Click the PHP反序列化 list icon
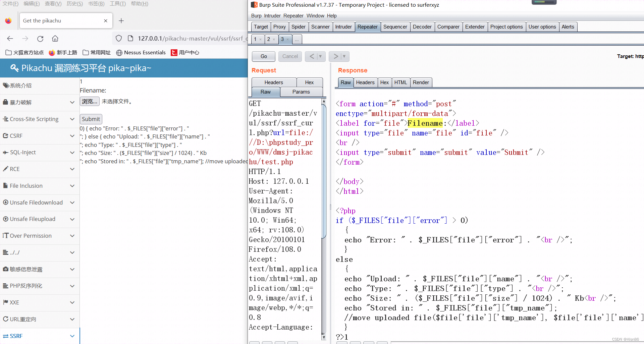 (x=5, y=286)
